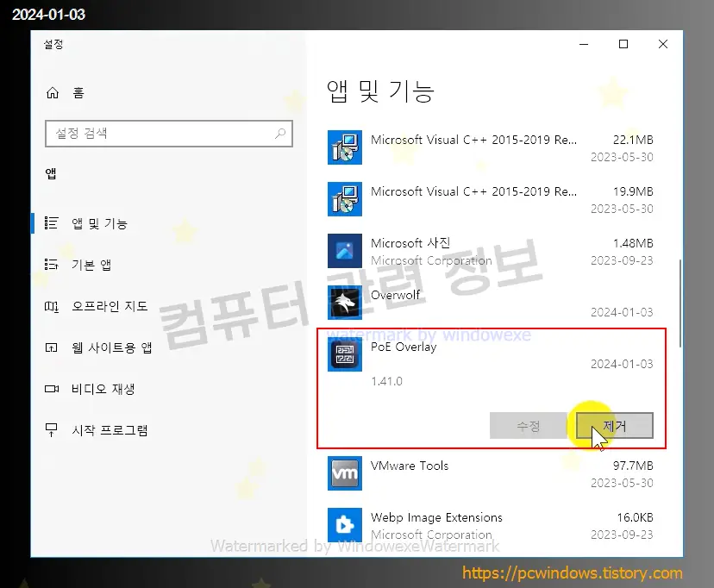Click the search magnifier icon
The image size is (714, 588).
280,134
